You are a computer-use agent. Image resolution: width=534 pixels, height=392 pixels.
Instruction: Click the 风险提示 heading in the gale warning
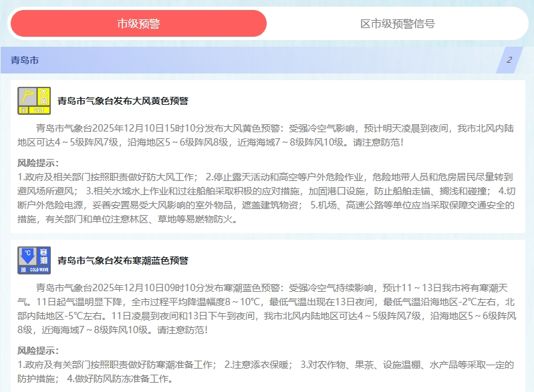pos(38,164)
